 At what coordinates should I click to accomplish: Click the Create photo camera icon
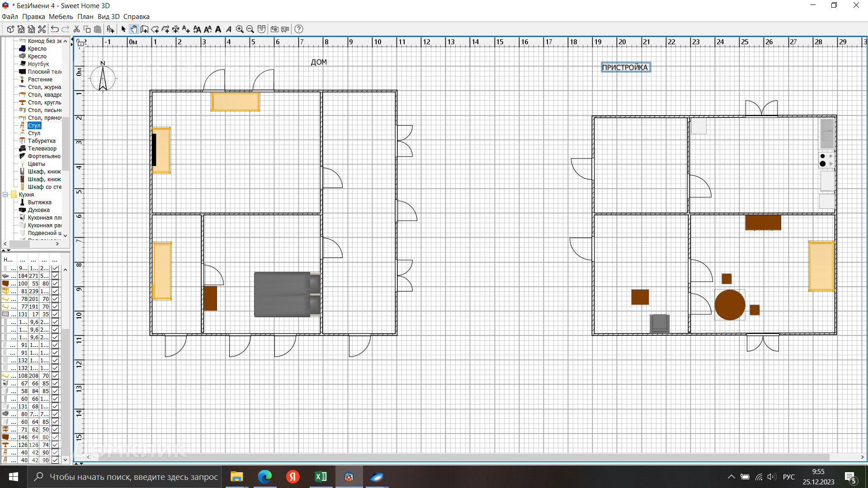[274, 29]
